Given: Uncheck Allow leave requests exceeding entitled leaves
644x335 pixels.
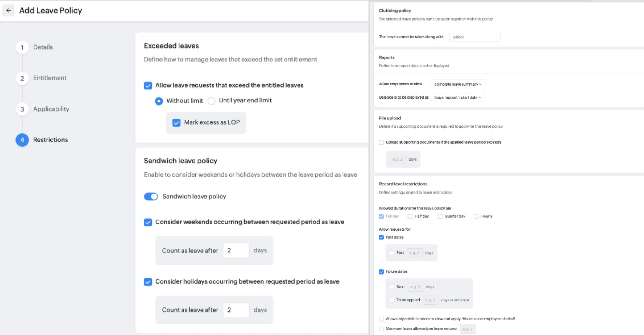Looking at the screenshot, I should coord(148,86).
